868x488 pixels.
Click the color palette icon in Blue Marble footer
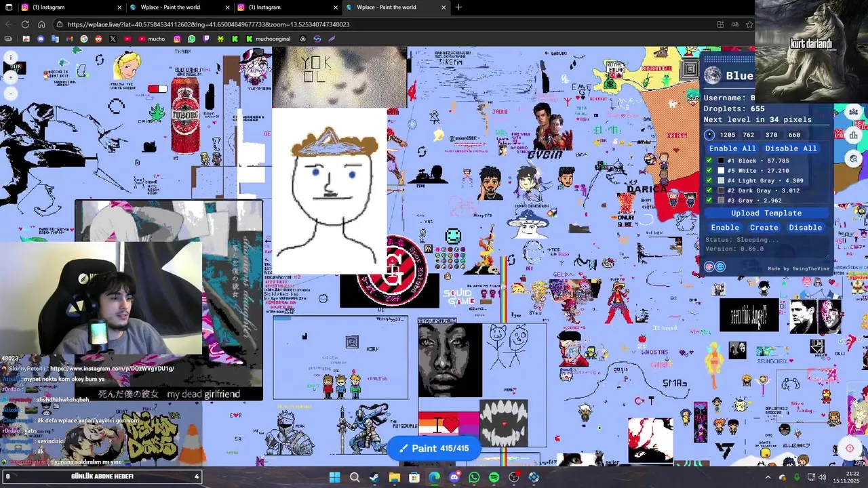[x=709, y=267]
